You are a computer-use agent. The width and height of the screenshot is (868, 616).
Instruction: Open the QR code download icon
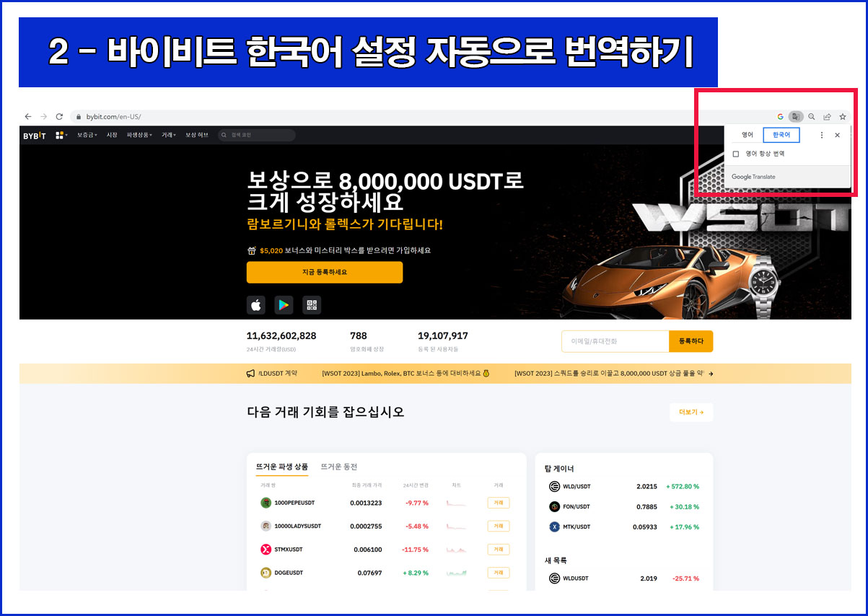pos(312,305)
